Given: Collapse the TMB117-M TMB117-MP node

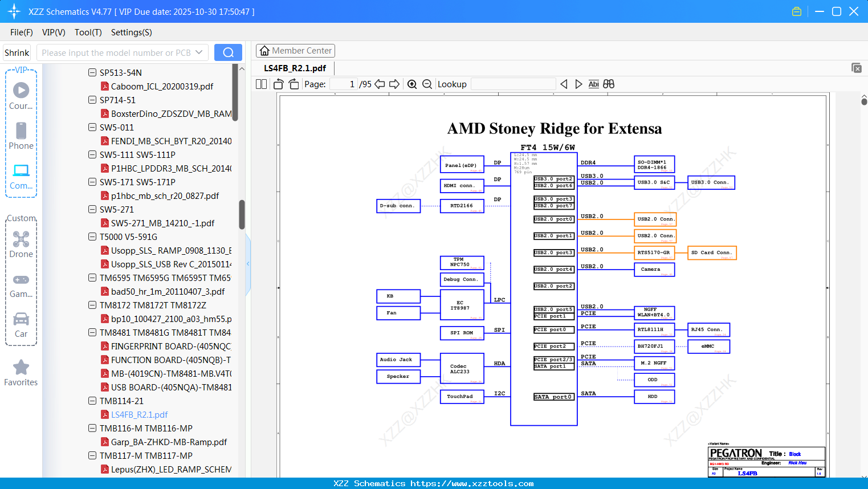Looking at the screenshot, I should 92,455.
